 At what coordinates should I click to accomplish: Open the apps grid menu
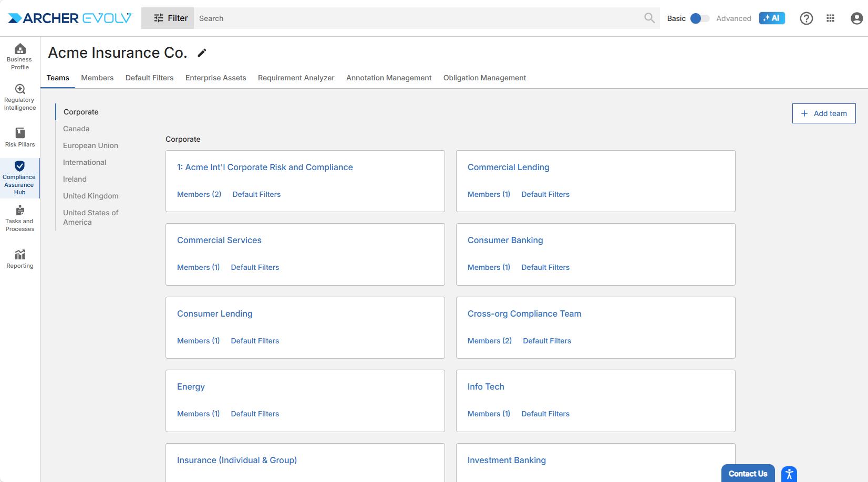pos(830,18)
